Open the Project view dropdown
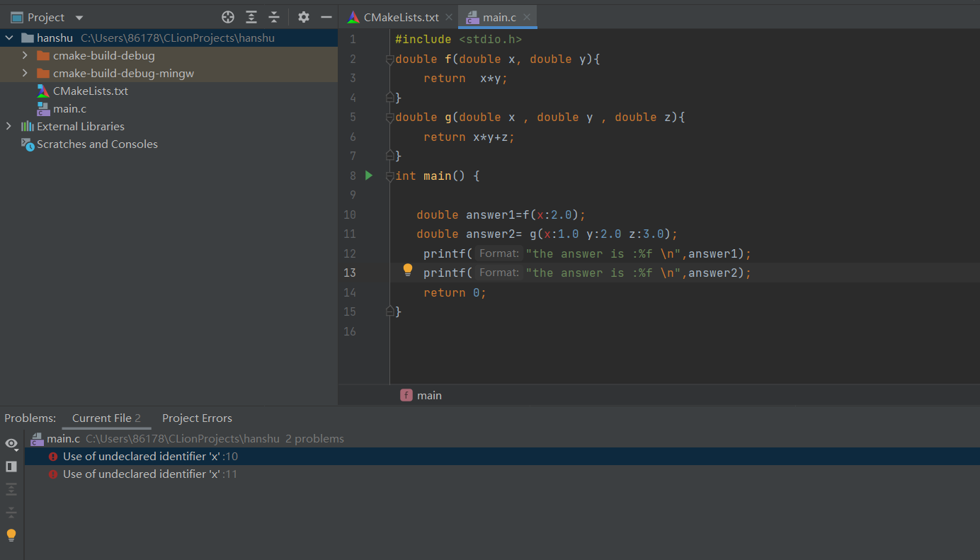The width and height of the screenshot is (980, 560). [79, 18]
